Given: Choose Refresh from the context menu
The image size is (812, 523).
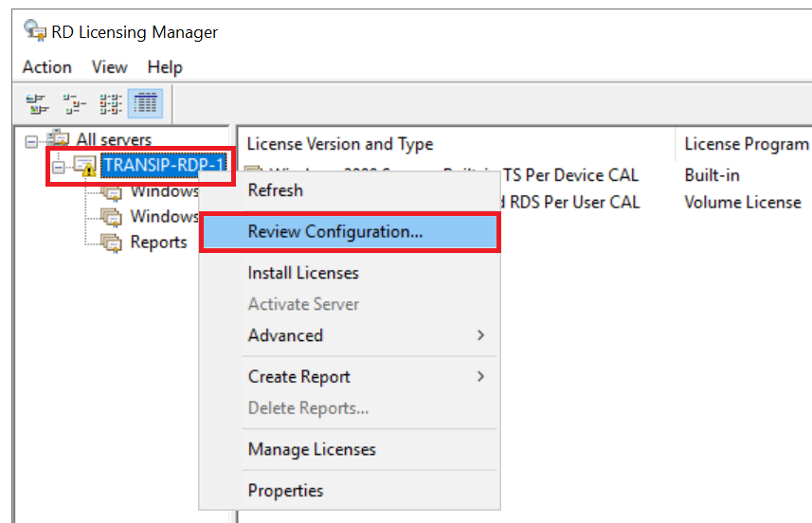Looking at the screenshot, I should (x=350, y=190).
